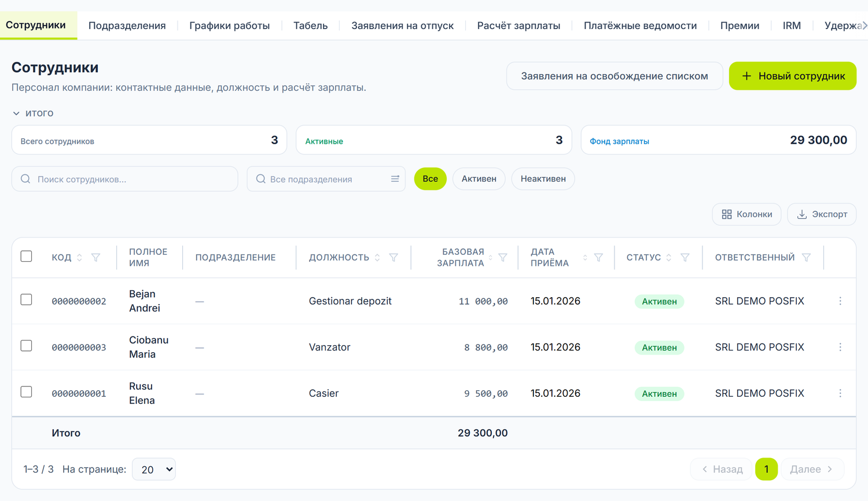
Task: Sort by КОД column arrows
Action: point(79,257)
